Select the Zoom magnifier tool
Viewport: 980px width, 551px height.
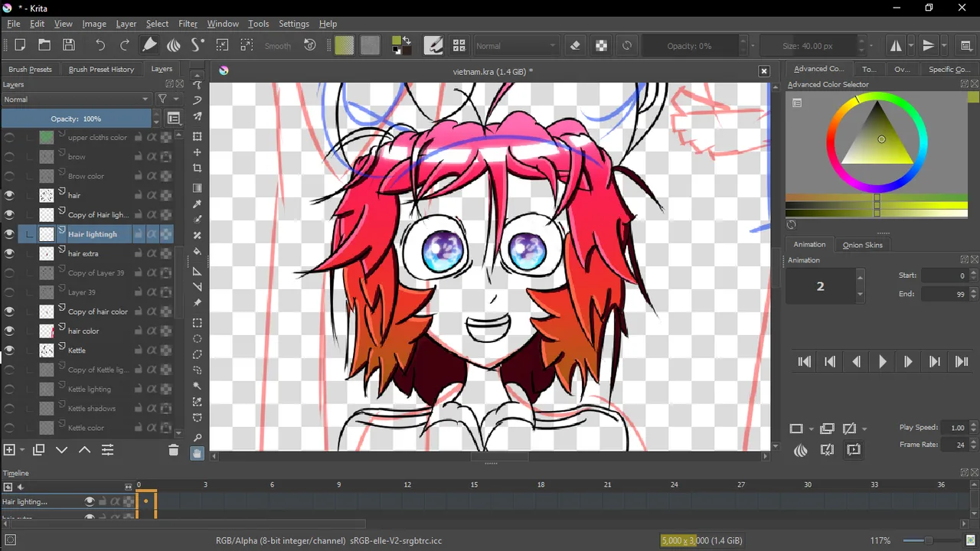click(x=198, y=438)
